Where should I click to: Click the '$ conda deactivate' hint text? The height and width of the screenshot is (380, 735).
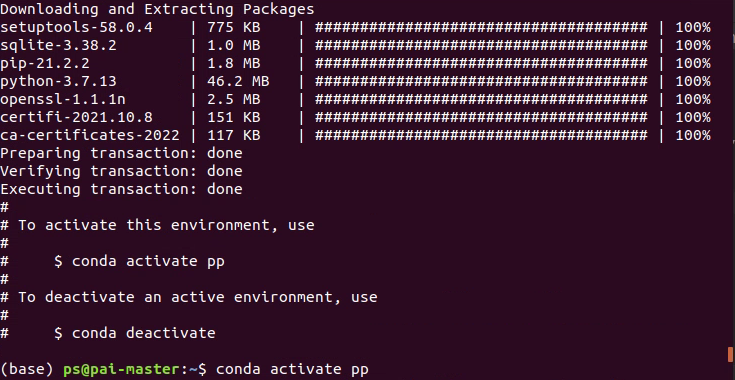coord(135,333)
